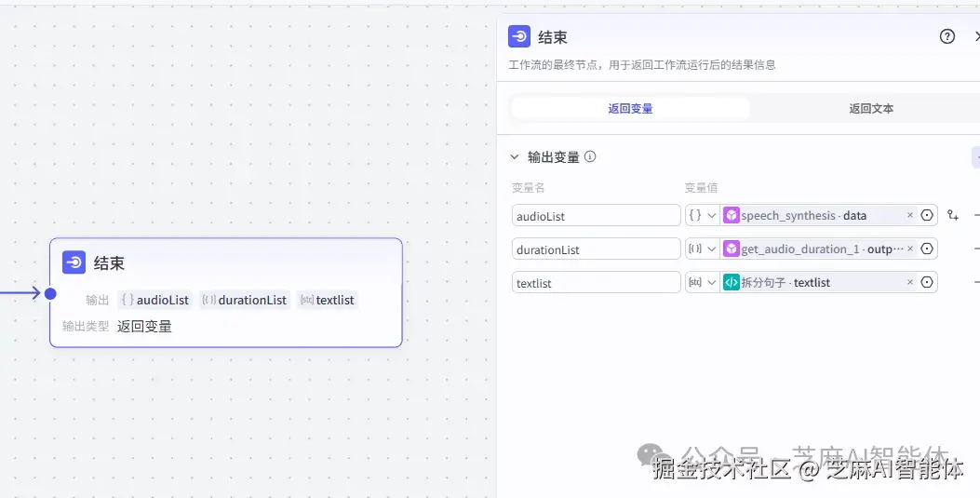This screenshot has height=498, width=980.
Task: Open the help icon in the 结束 panel header
Action: (946, 37)
